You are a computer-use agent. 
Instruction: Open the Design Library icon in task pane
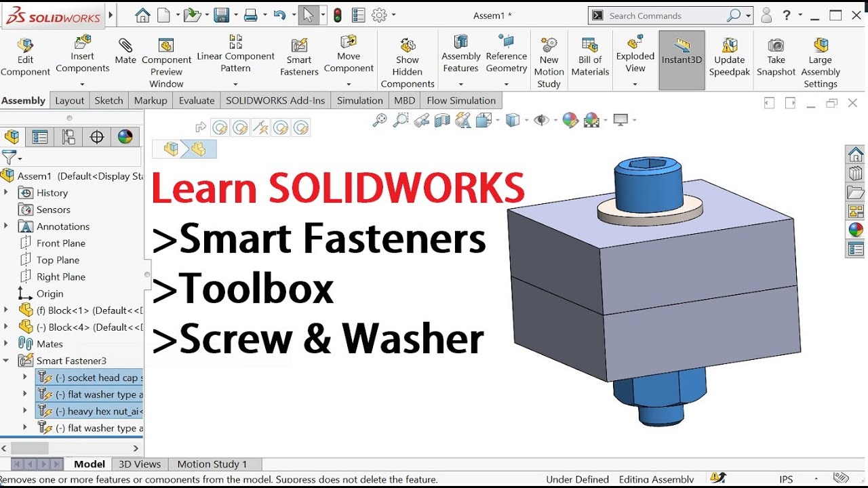pos(856,173)
